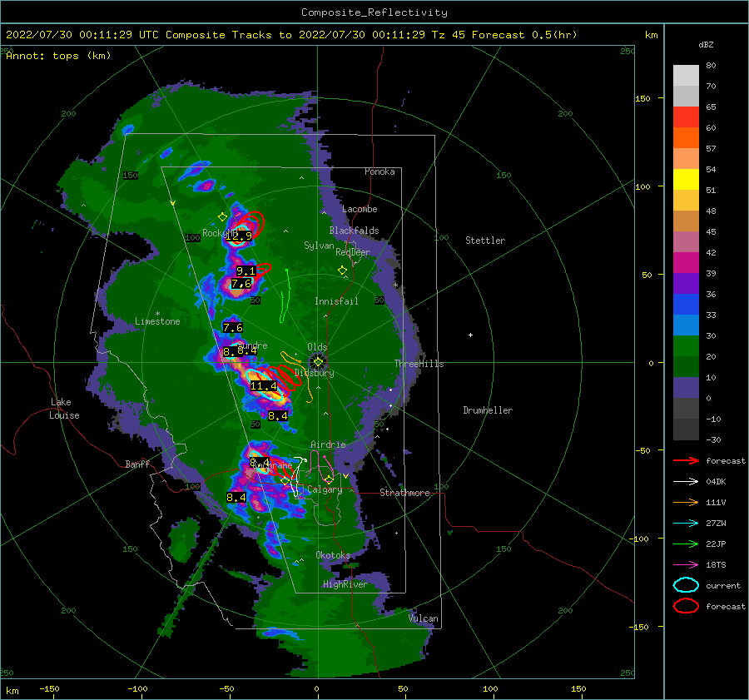Image resolution: width=749 pixels, height=700 pixels.
Task: Pick the magenta 18TS track arrow
Action: tap(686, 565)
